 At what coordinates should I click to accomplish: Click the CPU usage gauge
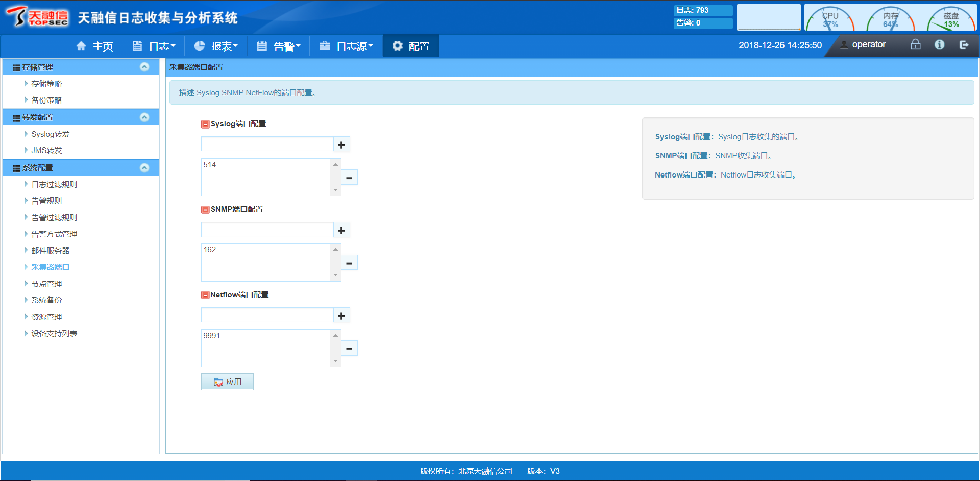coord(830,19)
